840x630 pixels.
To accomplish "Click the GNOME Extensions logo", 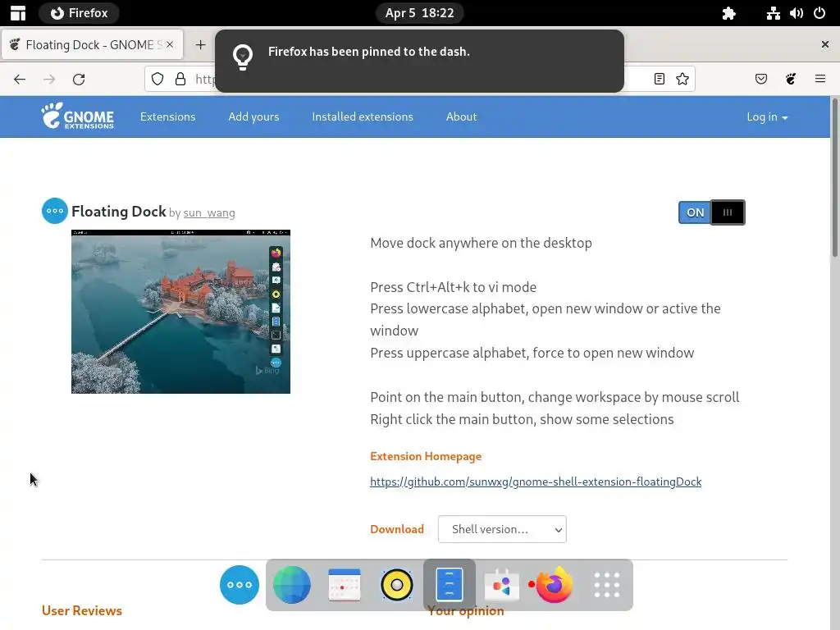I will [78, 116].
